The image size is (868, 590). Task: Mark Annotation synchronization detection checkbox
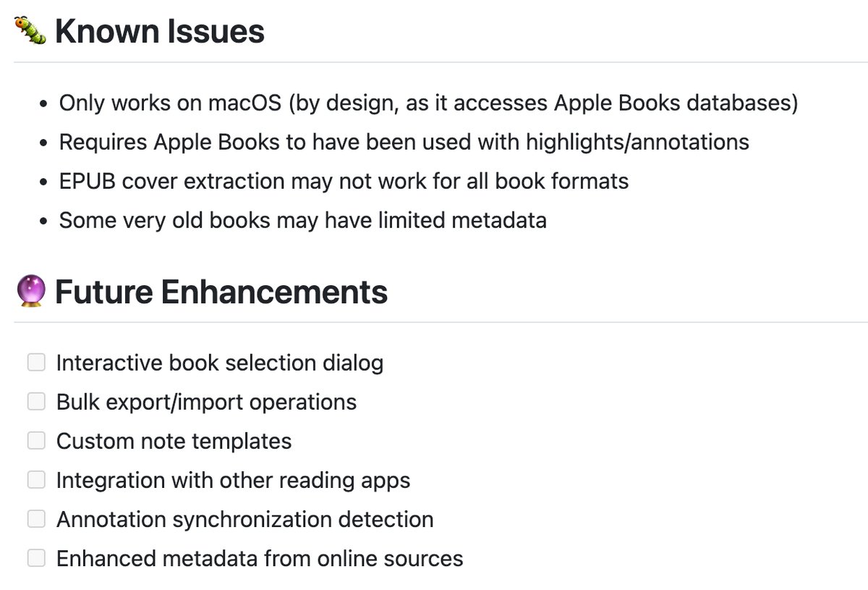[x=36, y=518]
